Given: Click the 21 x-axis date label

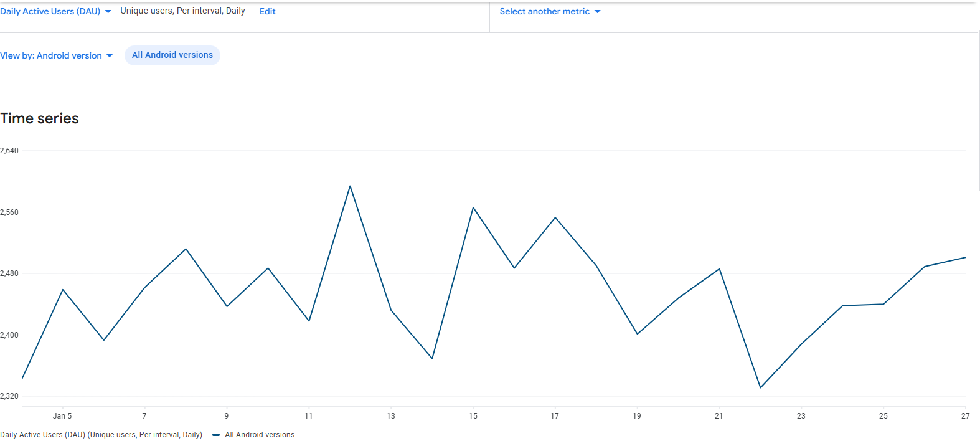Looking at the screenshot, I should (x=719, y=416).
